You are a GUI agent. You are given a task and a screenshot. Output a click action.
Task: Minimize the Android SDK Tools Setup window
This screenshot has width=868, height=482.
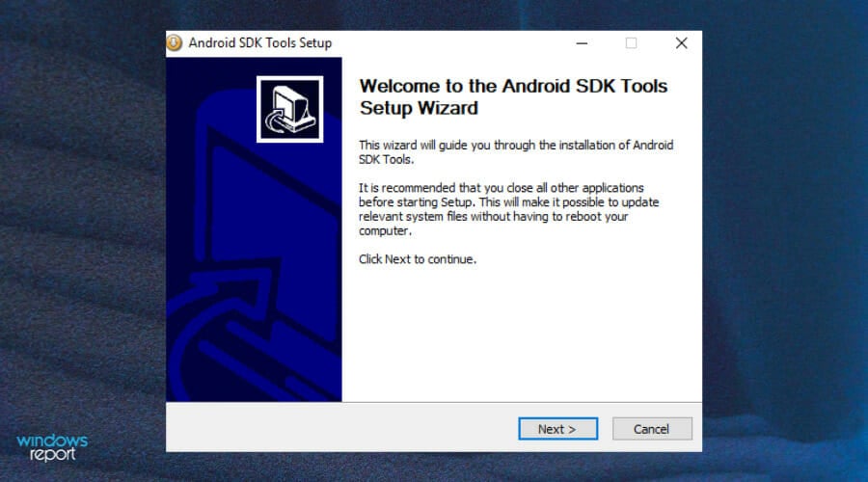pyautogui.click(x=582, y=43)
